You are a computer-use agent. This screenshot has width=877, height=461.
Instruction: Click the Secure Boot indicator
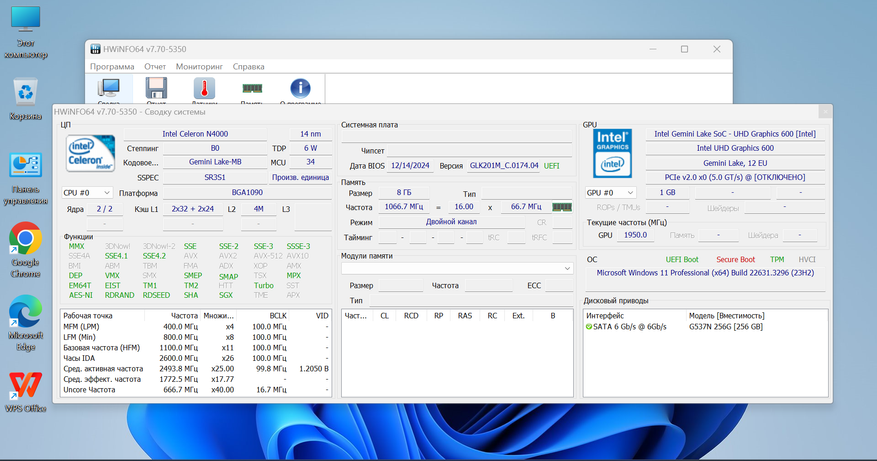[x=735, y=260]
